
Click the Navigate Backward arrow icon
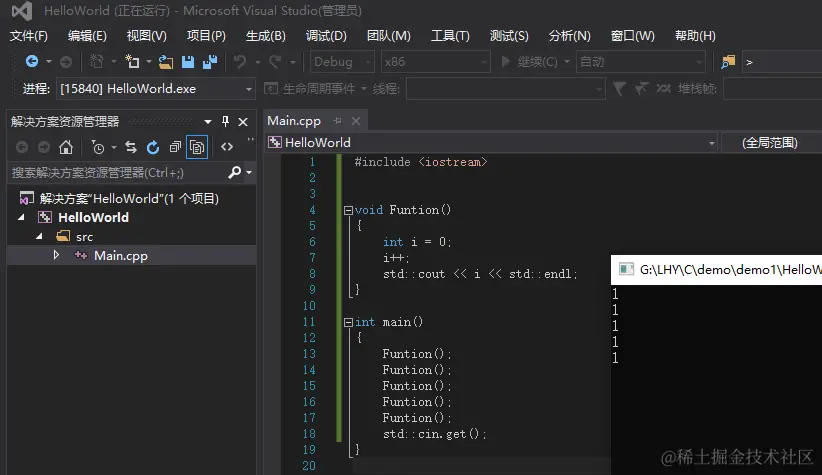31,62
